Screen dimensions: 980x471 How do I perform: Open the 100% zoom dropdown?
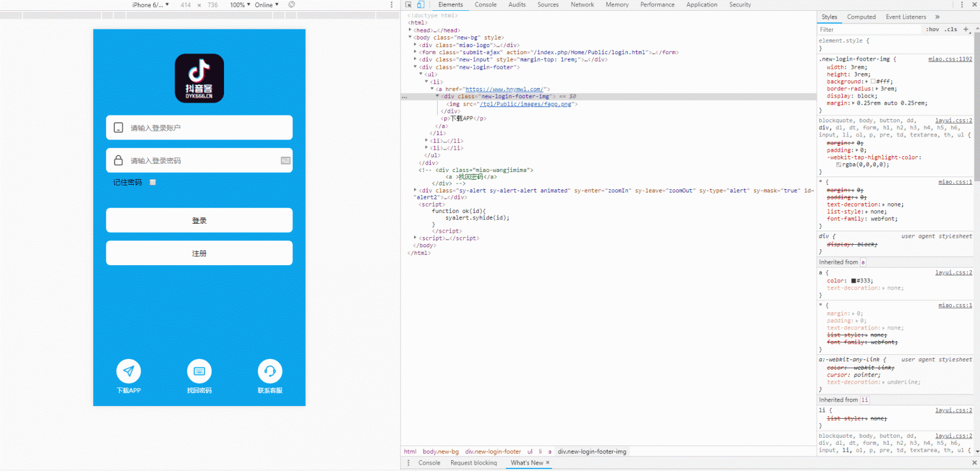pyautogui.click(x=240, y=4)
